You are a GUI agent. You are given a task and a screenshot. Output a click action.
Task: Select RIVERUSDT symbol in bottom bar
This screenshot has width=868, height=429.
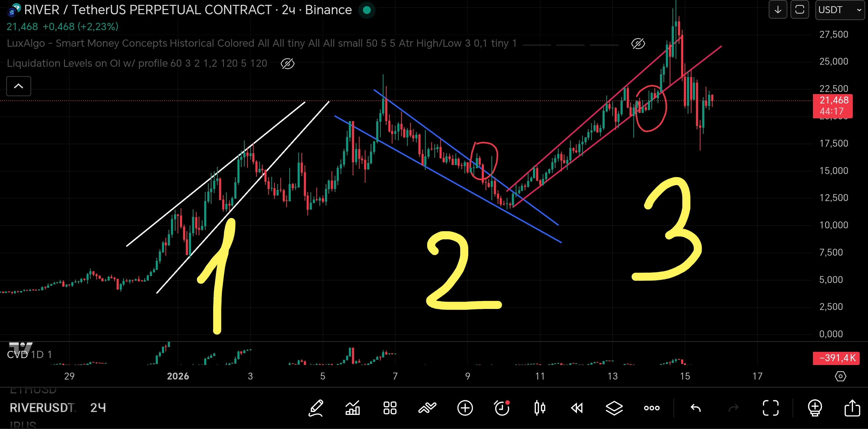click(x=42, y=408)
